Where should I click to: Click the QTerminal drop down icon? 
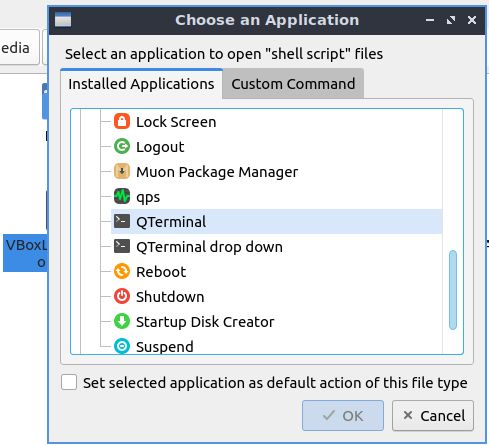click(x=122, y=247)
